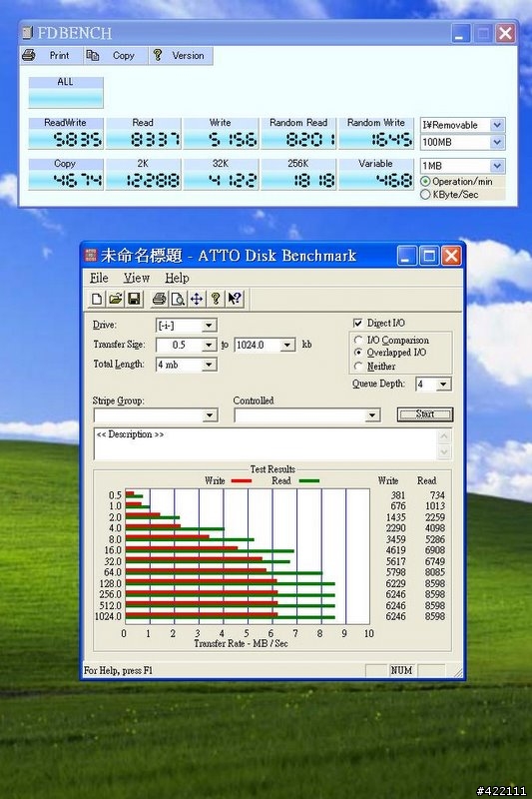
Task: Save results with the floppy disk icon
Action: [134, 299]
